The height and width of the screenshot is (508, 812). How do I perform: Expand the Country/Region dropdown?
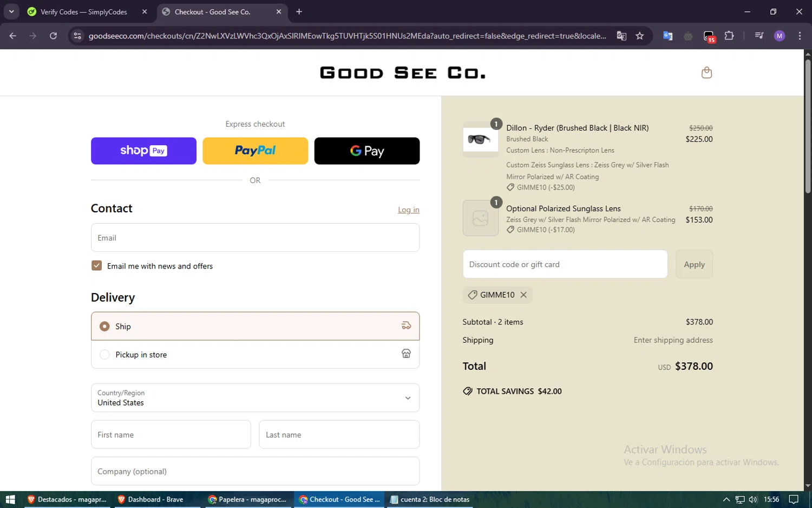pyautogui.click(x=255, y=398)
